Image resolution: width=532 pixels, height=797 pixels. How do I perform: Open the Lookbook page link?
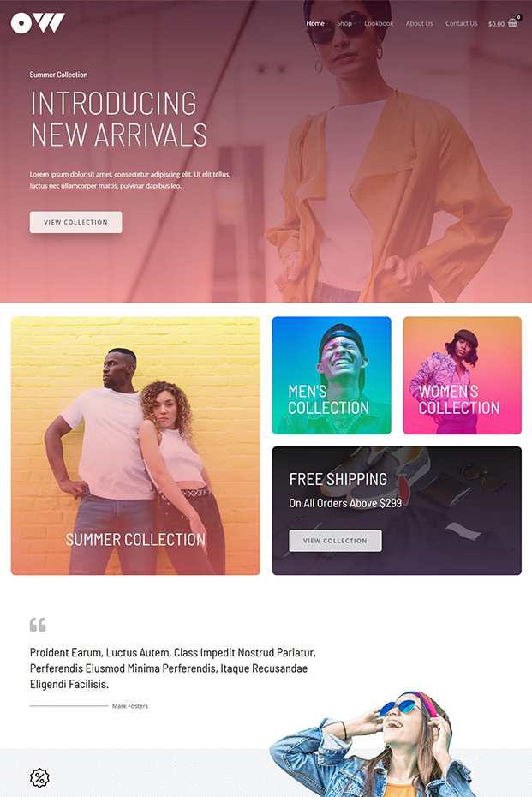click(379, 23)
